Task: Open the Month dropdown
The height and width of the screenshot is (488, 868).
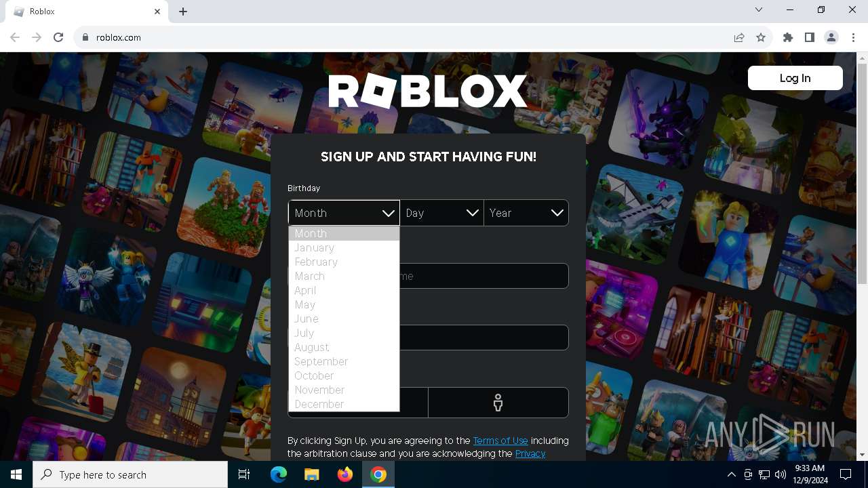Action: coord(344,213)
